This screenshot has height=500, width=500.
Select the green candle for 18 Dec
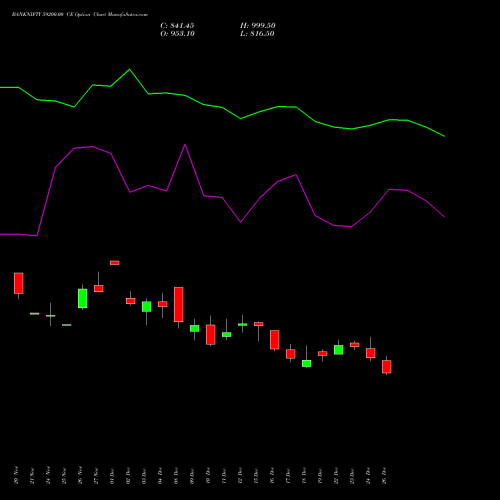click(307, 363)
